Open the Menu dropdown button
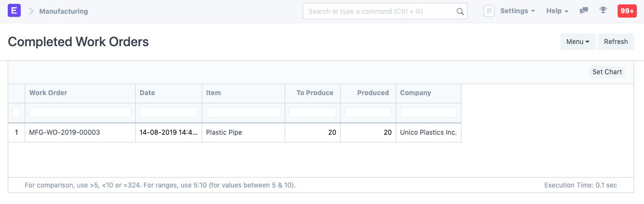The image size is (644, 204). coord(578,42)
